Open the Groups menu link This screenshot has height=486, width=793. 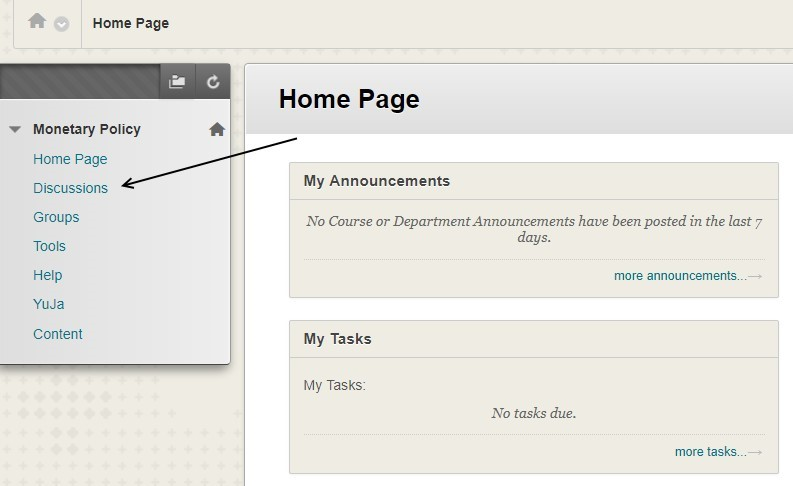pos(56,217)
